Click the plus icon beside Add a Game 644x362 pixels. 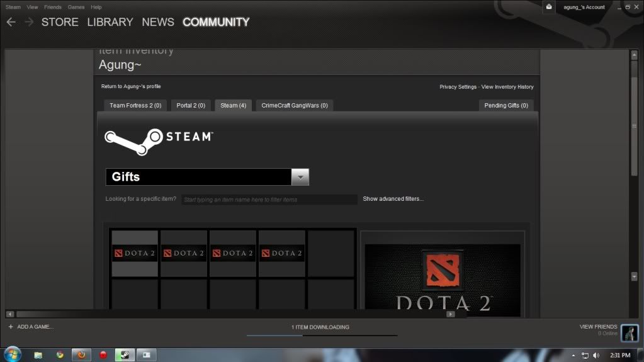pos(11,327)
